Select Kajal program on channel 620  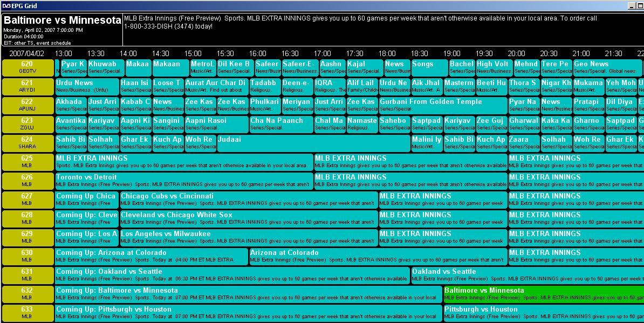tap(365, 68)
